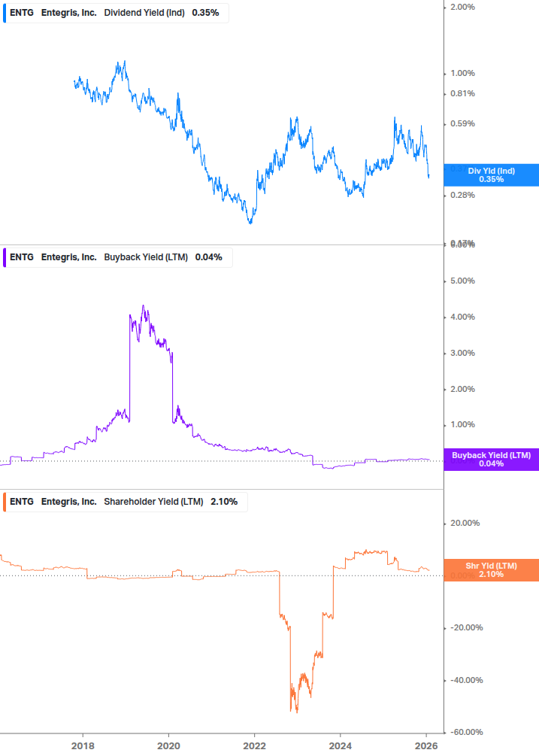This screenshot has height=756, width=539.
Task: Click the 20.00% tick on the shareholder yield axis
Action: pyautogui.click(x=465, y=523)
